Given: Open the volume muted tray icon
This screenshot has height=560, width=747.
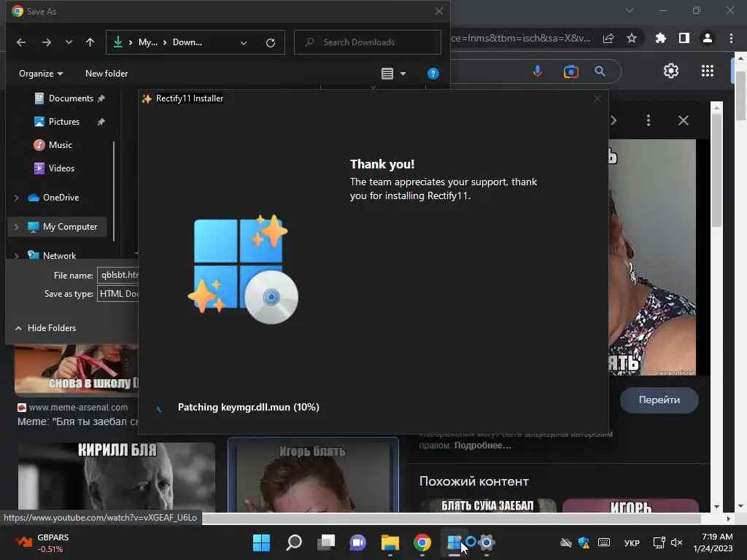Looking at the screenshot, I should pos(676,542).
